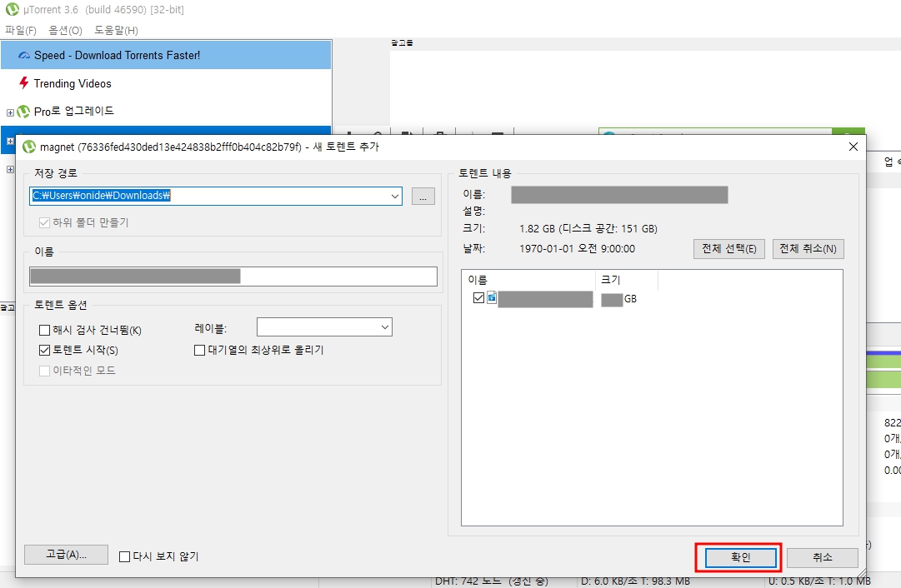The width and height of the screenshot is (901, 588).
Task: Click the Trending Videos lightning icon
Action: pos(23,82)
